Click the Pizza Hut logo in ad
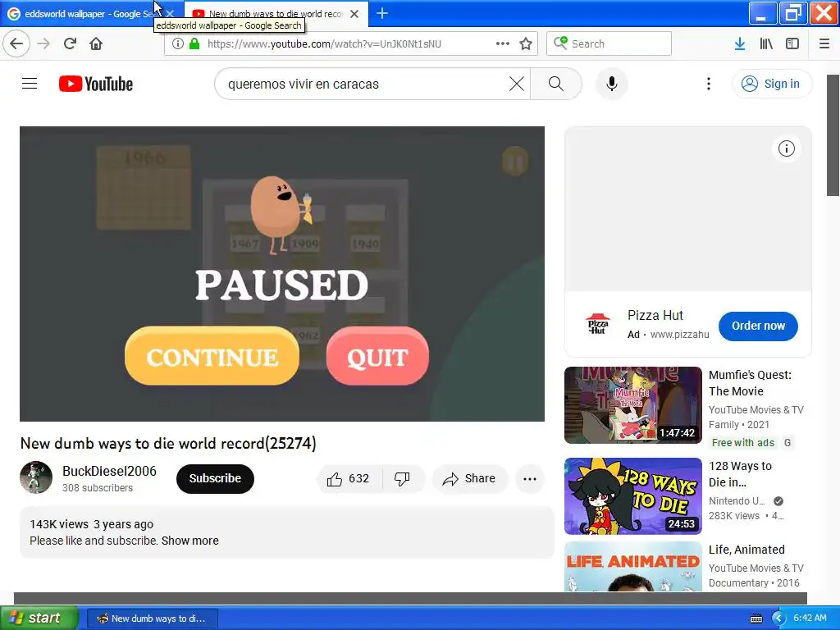This screenshot has height=630, width=840. [x=598, y=323]
